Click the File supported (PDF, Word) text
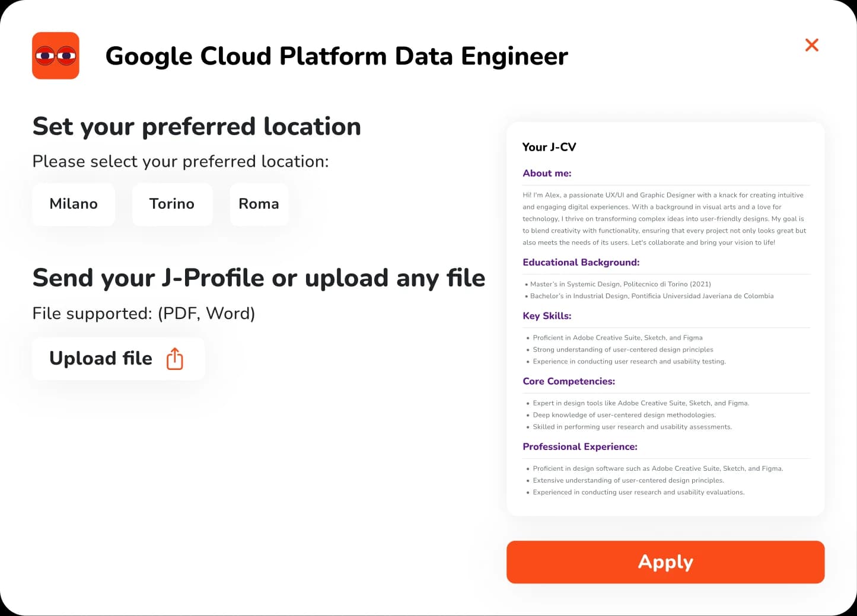 144,313
